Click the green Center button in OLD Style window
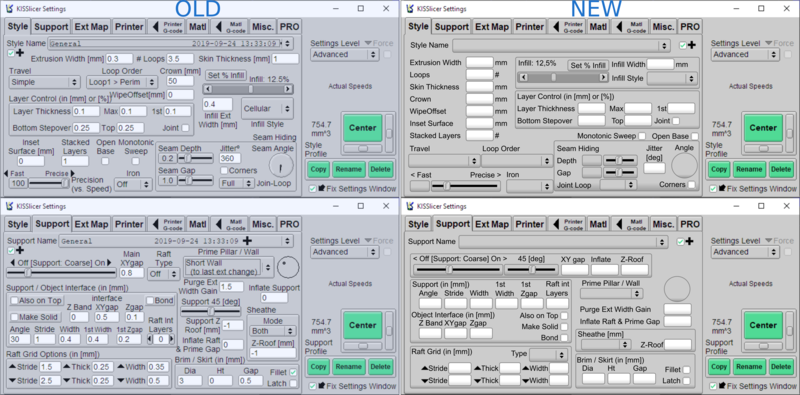The width and height of the screenshot is (800, 395). click(363, 128)
